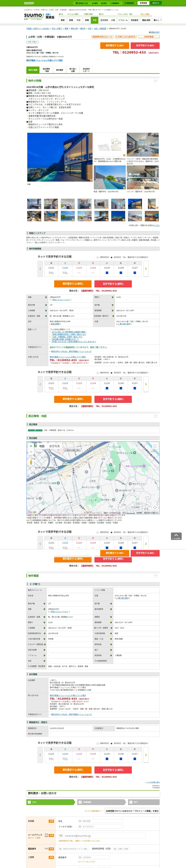
Task: Click the help icon next to 最多価格帯
Action: 111,609
